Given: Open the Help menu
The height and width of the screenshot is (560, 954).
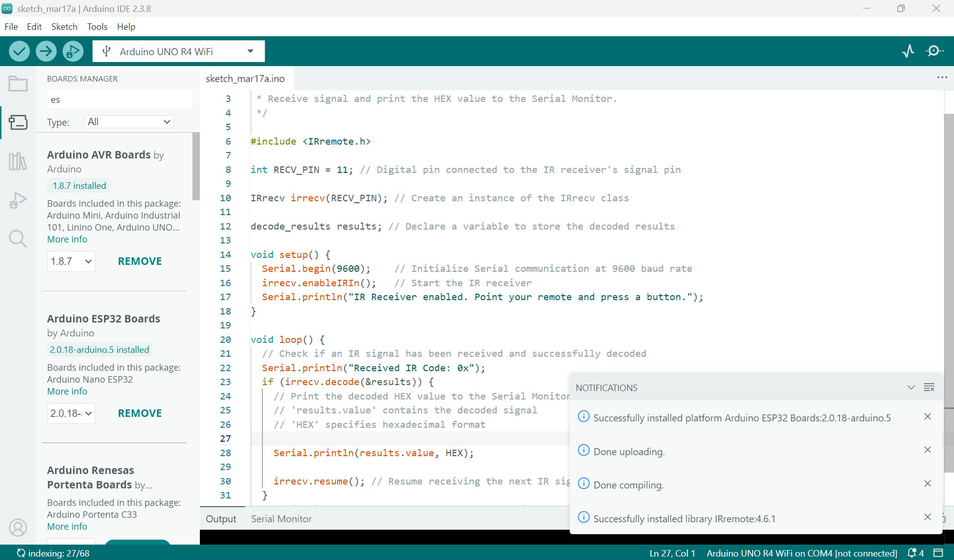Looking at the screenshot, I should click(126, 26).
